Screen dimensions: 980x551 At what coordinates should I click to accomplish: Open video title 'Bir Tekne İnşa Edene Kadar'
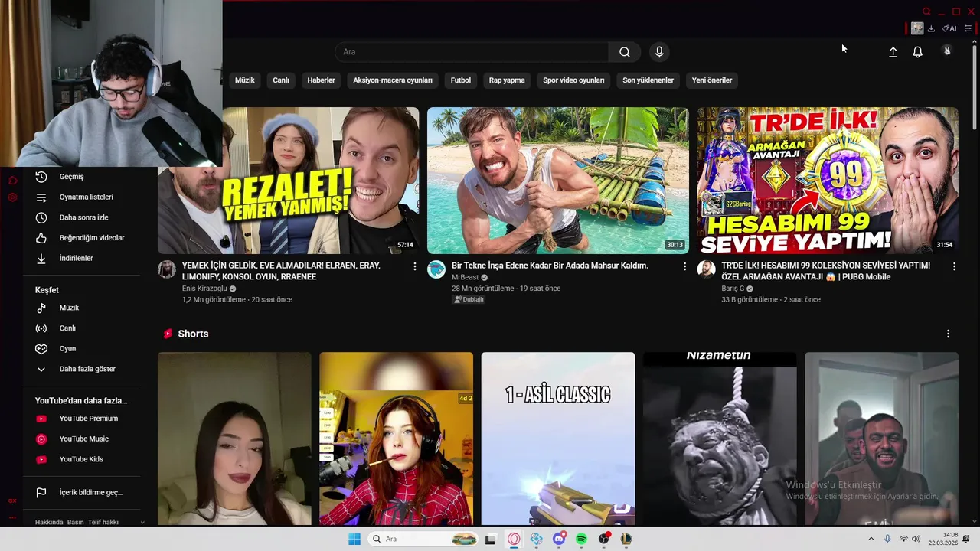(550, 266)
